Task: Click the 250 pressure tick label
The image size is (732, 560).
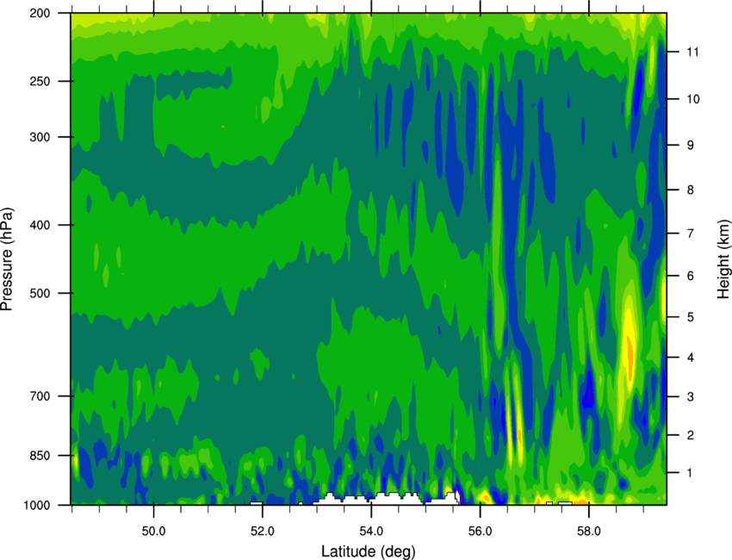Action: point(40,81)
